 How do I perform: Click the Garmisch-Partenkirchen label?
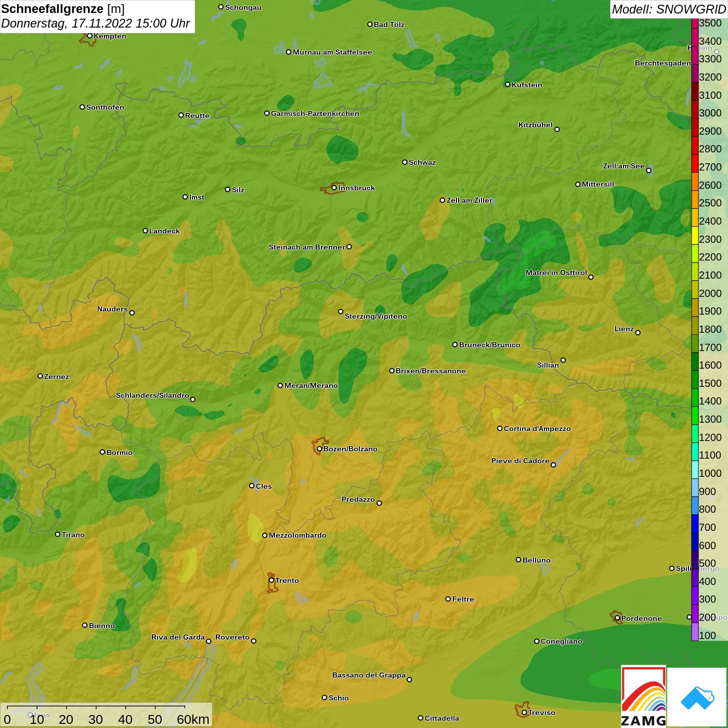coord(315,113)
